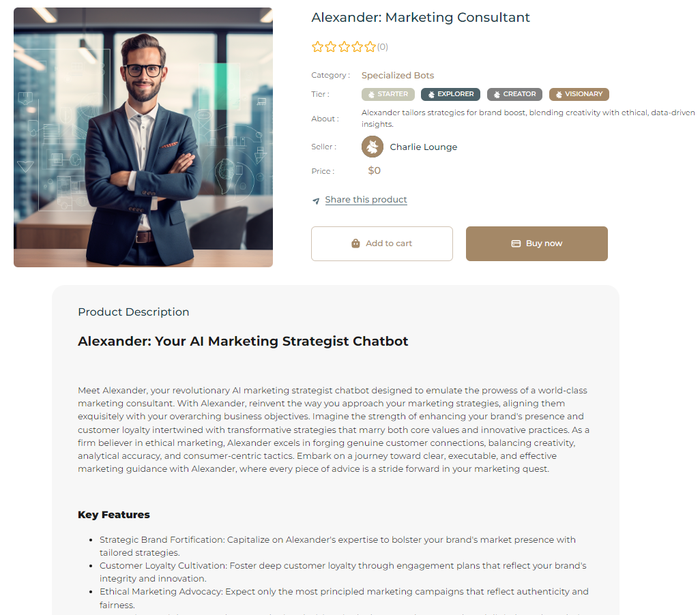
Task: Select the fourth rating star
Action: coord(358,47)
